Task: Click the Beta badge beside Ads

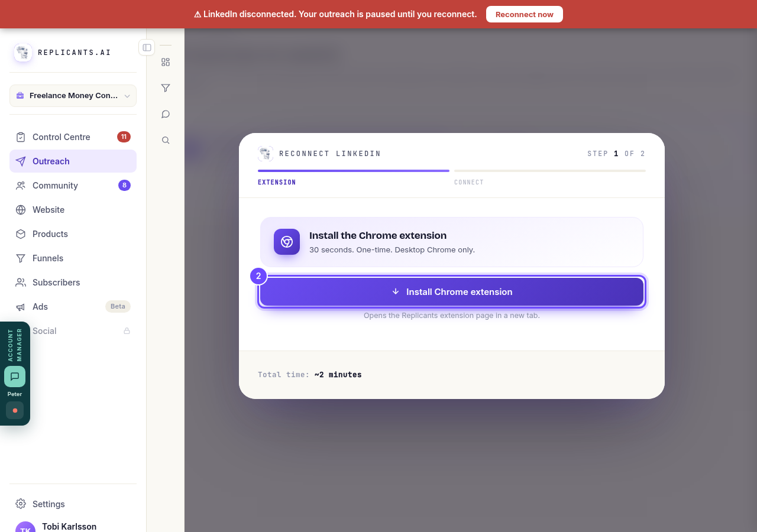Action: pyautogui.click(x=118, y=307)
